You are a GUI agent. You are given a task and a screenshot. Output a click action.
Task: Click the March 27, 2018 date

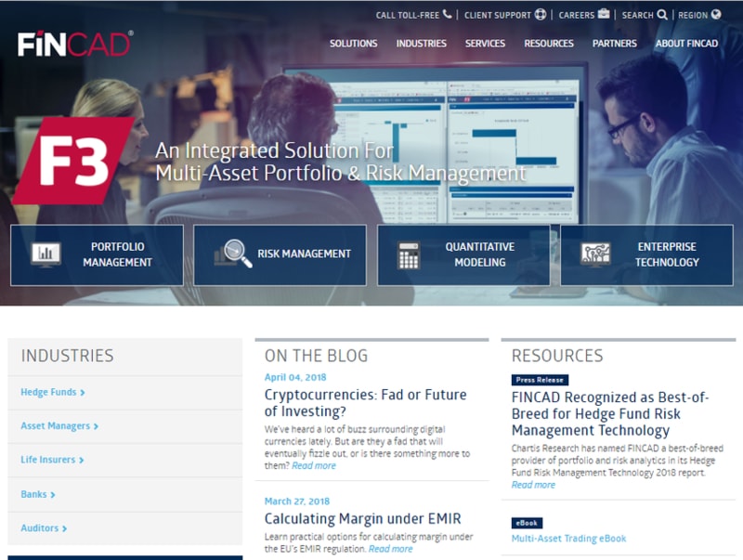[296, 501]
